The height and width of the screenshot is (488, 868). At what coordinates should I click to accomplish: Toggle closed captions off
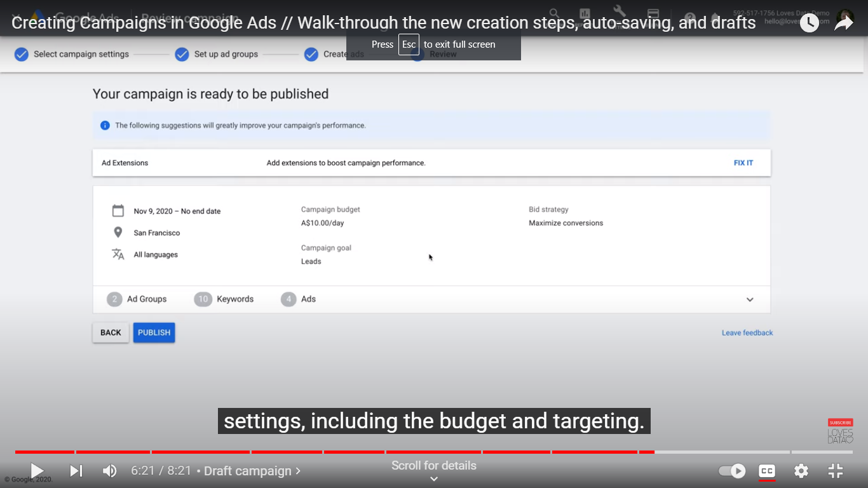pyautogui.click(x=767, y=471)
